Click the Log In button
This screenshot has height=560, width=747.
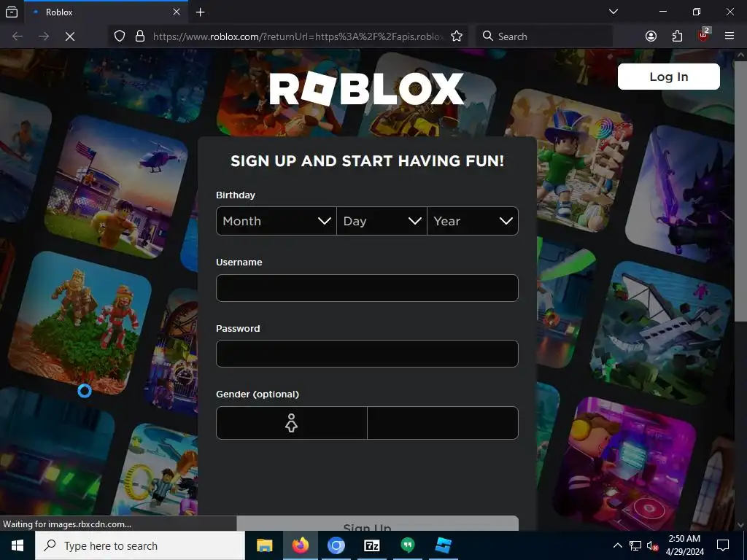(669, 77)
